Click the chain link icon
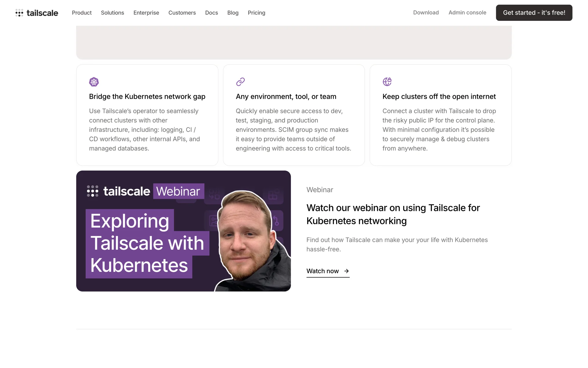The image size is (588, 368). click(240, 82)
